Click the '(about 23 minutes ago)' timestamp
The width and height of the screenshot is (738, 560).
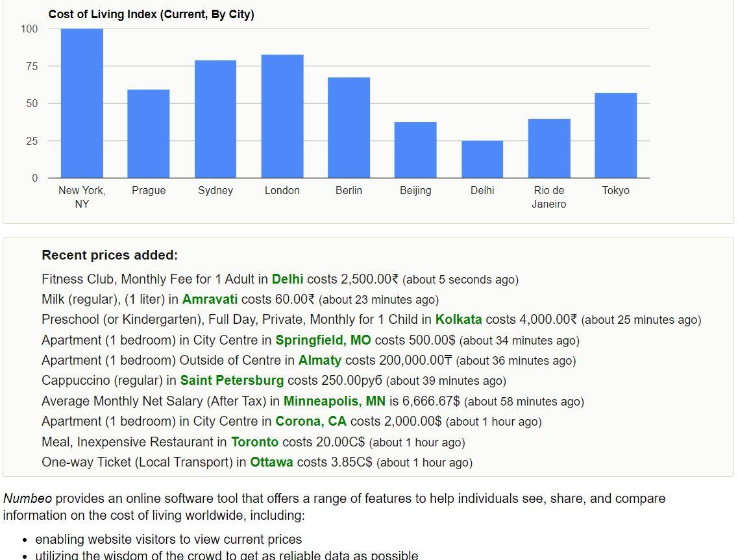379,300
